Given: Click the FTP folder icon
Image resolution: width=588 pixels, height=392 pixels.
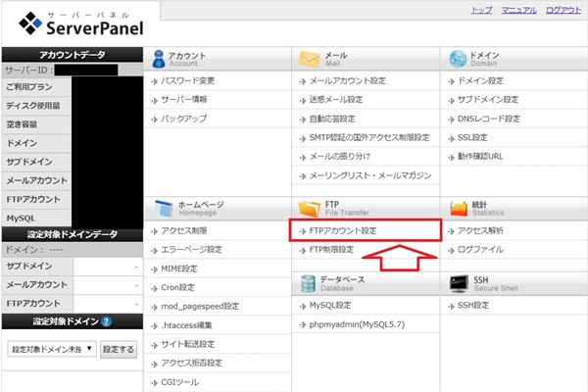Looking at the screenshot, I should tap(309, 209).
